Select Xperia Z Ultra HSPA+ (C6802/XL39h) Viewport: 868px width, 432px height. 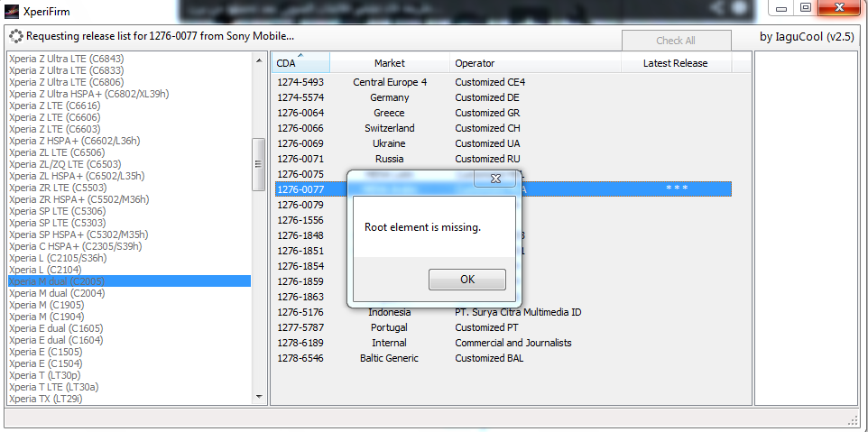(x=130, y=94)
